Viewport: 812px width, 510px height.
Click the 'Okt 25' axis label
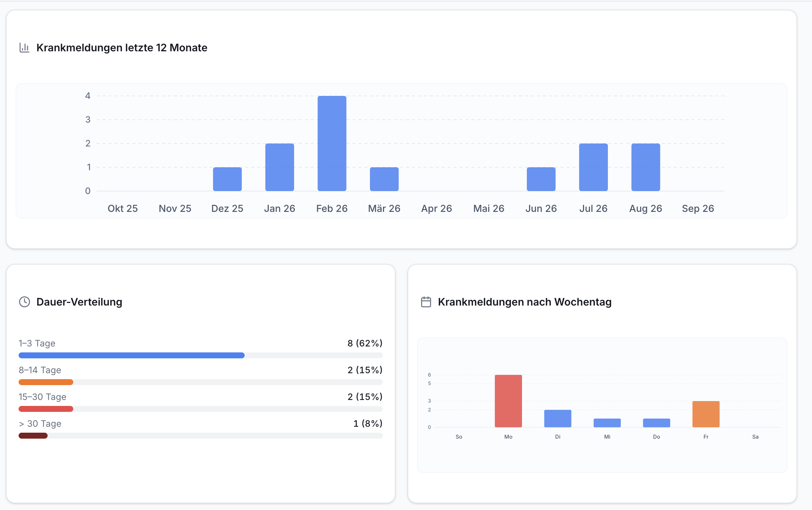tap(123, 209)
